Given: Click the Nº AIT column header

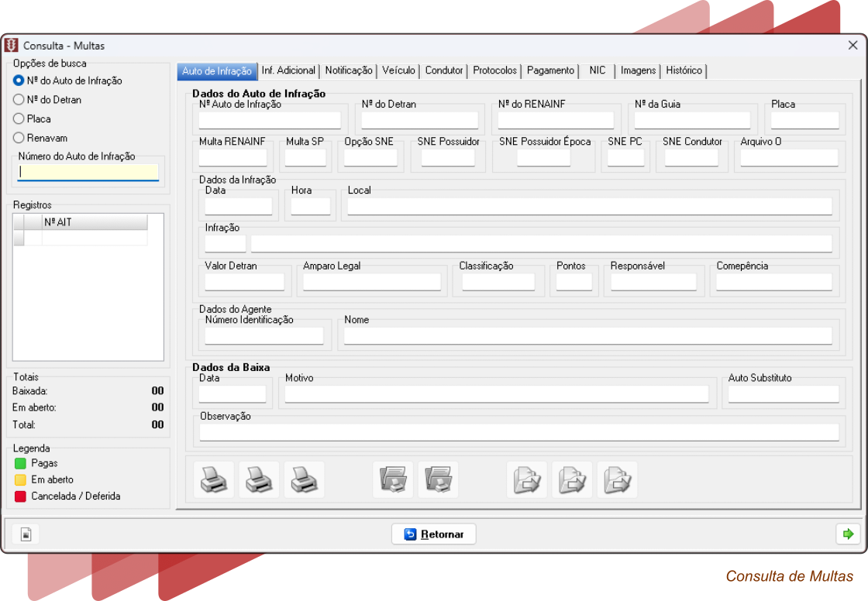Looking at the screenshot, I should point(94,222).
